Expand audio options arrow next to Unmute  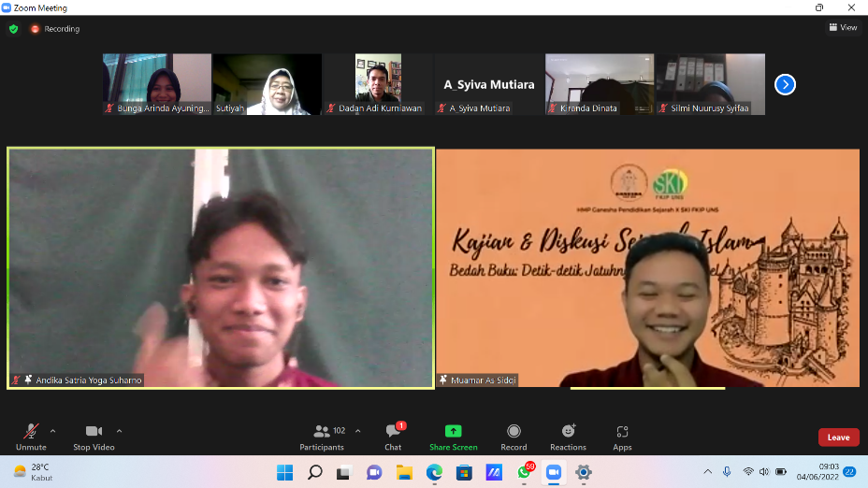(52, 431)
